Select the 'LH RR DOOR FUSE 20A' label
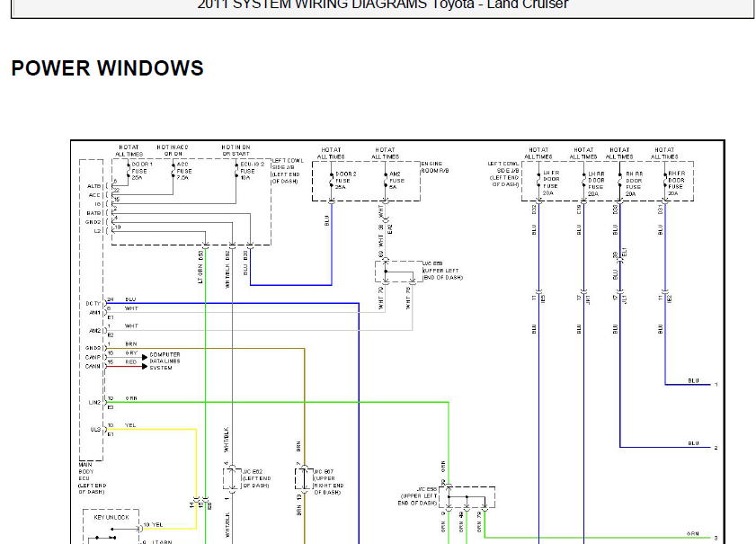This screenshot has height=544, width=756. click(596, 183)
